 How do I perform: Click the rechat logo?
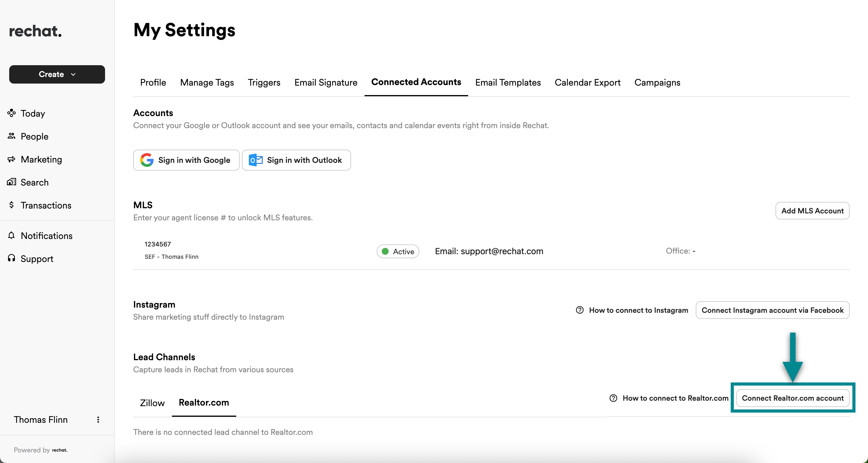(x=35, y=31)
